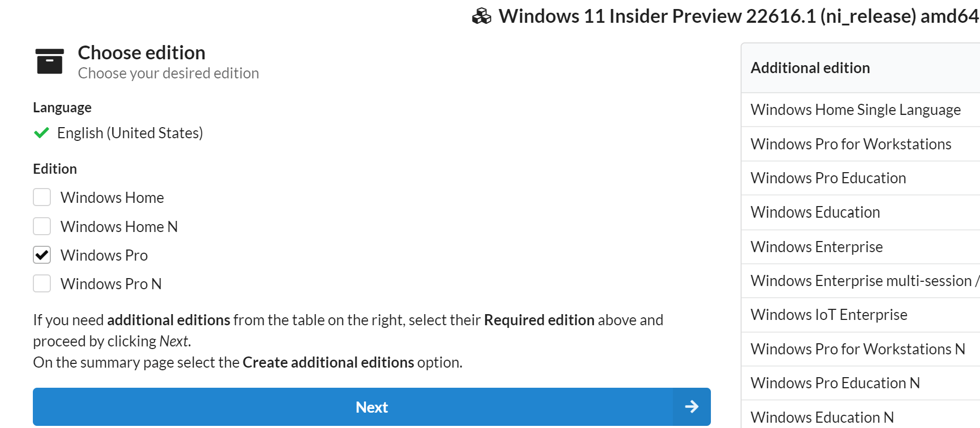Select the Windows IoT Enterprise row
The height and width of the screenshot is (428, 980).
[x=860, y=315]
